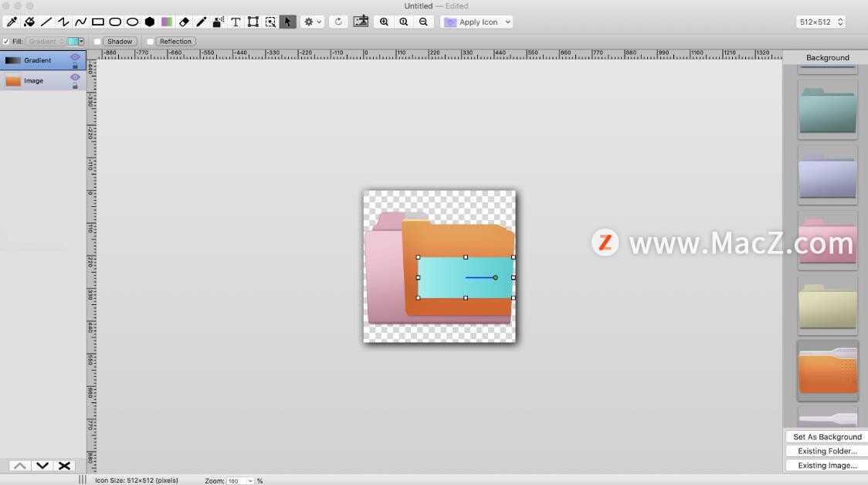The width and height of the screenshot is (868, 485).
Task: Delete layer with X button
Action: tap(64, 466)
